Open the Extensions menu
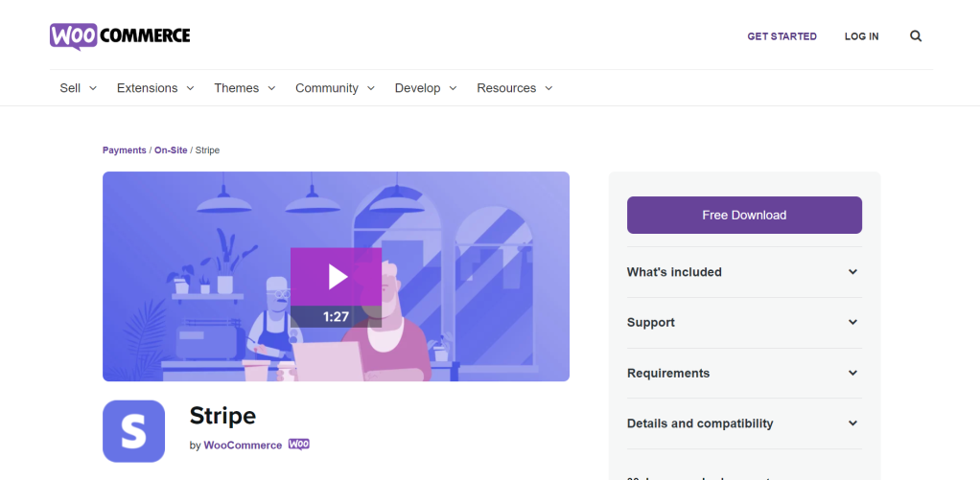980x480 pixels. pyautogui.click(x=155, y=88)
